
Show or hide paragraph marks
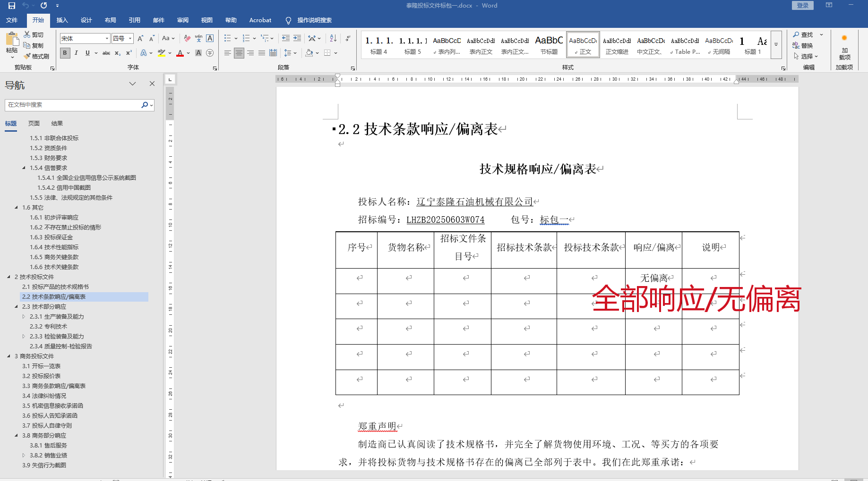coord(348,38)
